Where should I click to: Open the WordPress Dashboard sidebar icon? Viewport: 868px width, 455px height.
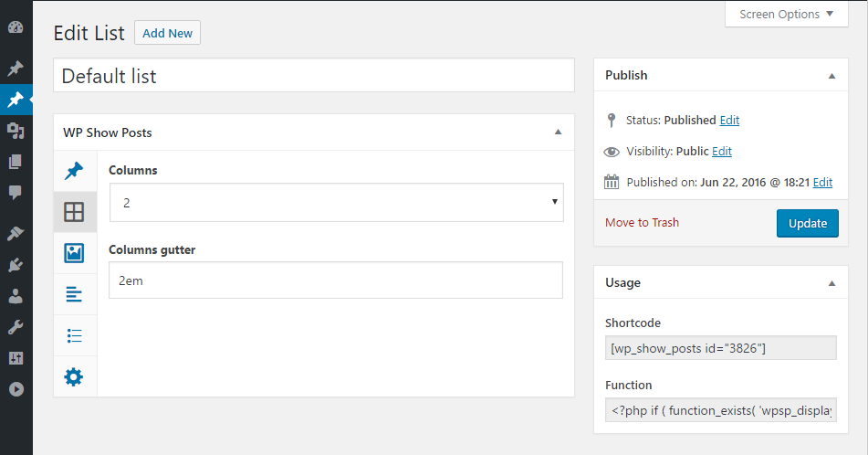click(16, 27)
